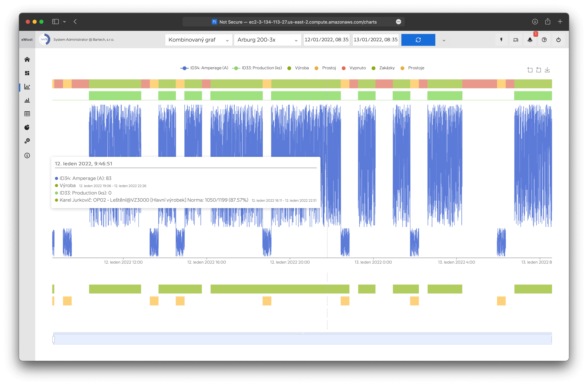Go back with Safari back arrow
Image resolution: width=588 pixels, height=386 pixels.
pos(75,22)
